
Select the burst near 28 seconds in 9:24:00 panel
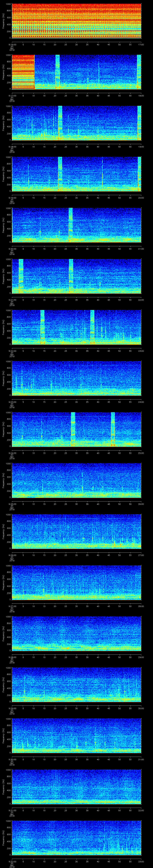[73, 429]
